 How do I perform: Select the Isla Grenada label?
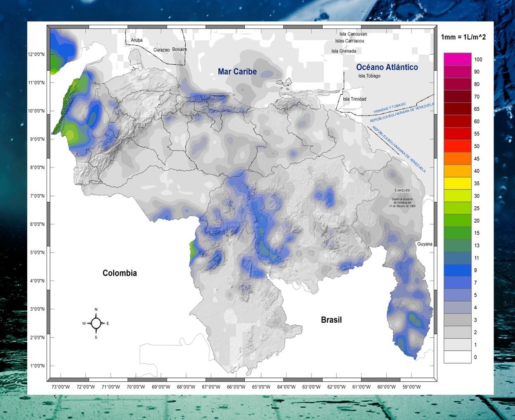344,51
